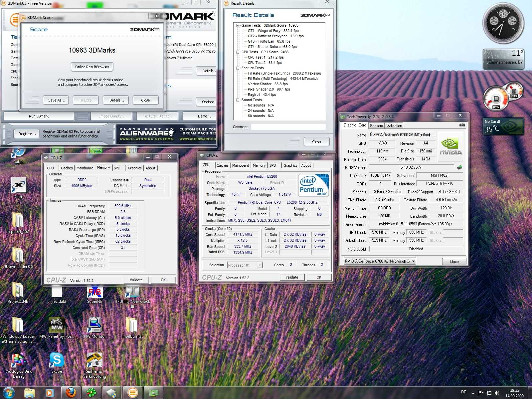Viewport: 532px width, 399px height.
Task: Collapse the Feature Tests tree node
Action: click(238, 68)
